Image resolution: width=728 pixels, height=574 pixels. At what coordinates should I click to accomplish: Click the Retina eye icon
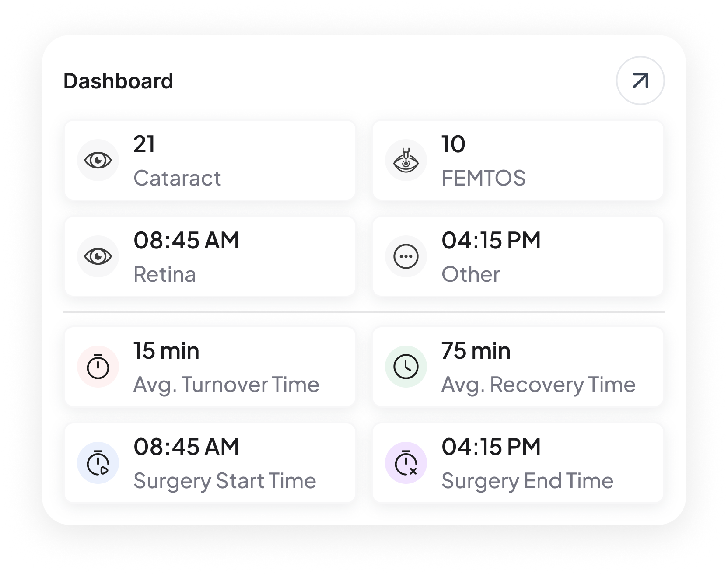pyautogui.click(x=98, y=256)
